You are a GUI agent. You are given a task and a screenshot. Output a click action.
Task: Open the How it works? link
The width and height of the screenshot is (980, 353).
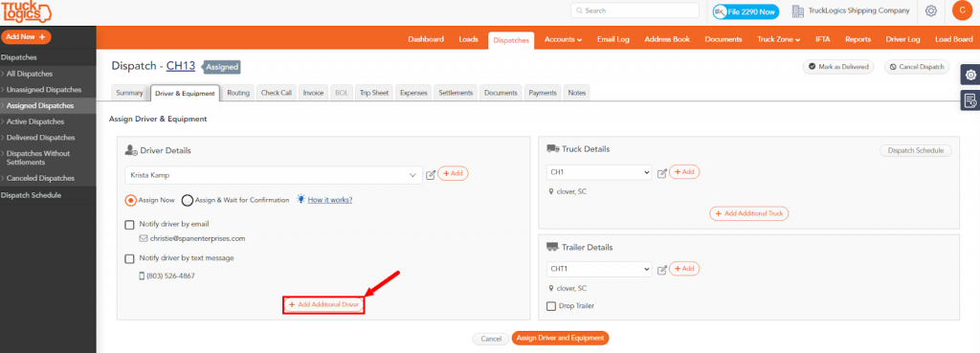click(330, 200)
